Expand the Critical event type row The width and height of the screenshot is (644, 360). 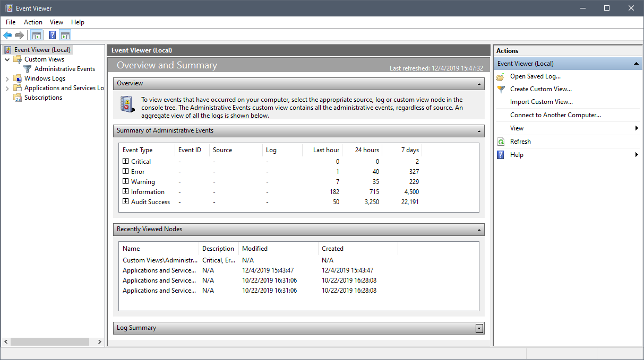click(x=126, y=161)
